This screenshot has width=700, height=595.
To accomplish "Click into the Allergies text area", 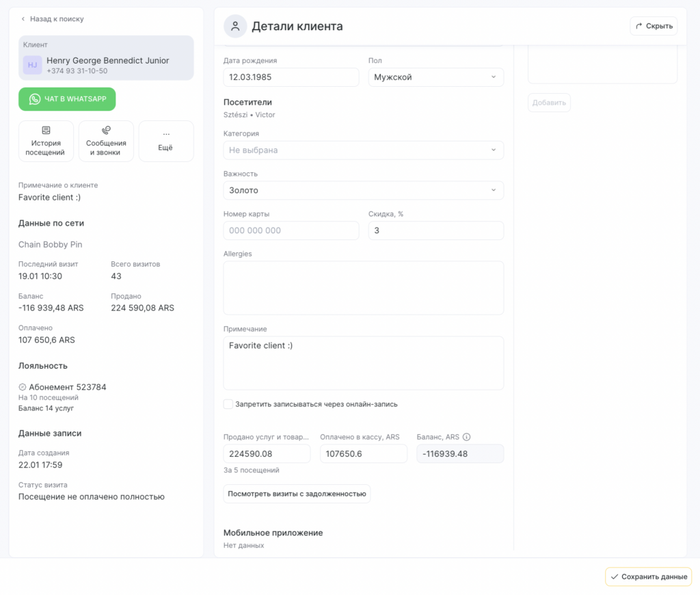I will coord(363,287).
